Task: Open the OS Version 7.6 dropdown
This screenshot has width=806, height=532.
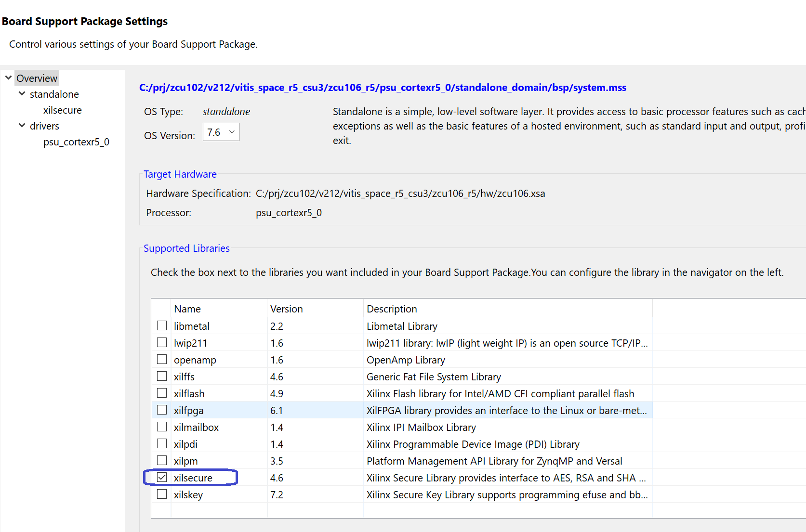Action: [x=221, y=132]
